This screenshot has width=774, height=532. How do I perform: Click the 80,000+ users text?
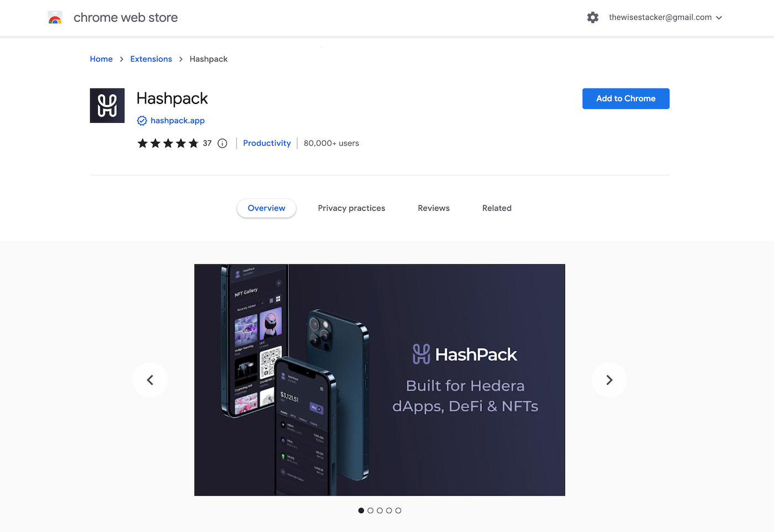331,143
